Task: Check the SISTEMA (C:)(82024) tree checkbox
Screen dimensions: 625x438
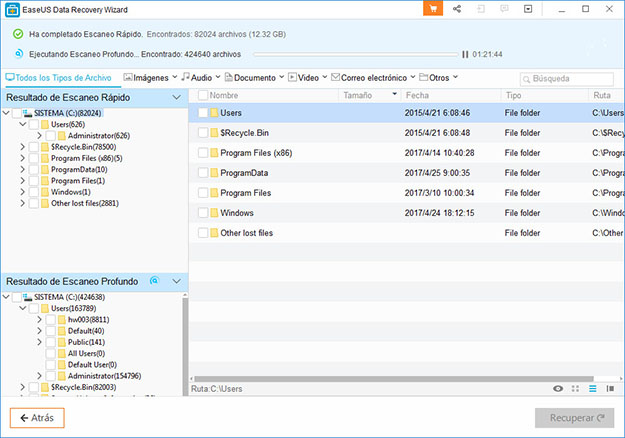Action: pyautogui.click(x=16, y=113)
